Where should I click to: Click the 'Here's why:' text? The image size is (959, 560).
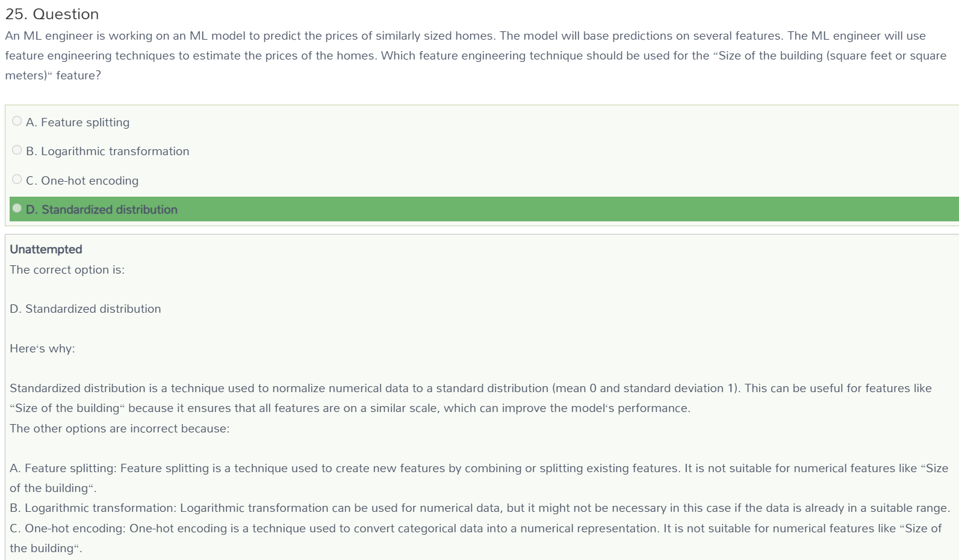(x=42, y=348)
